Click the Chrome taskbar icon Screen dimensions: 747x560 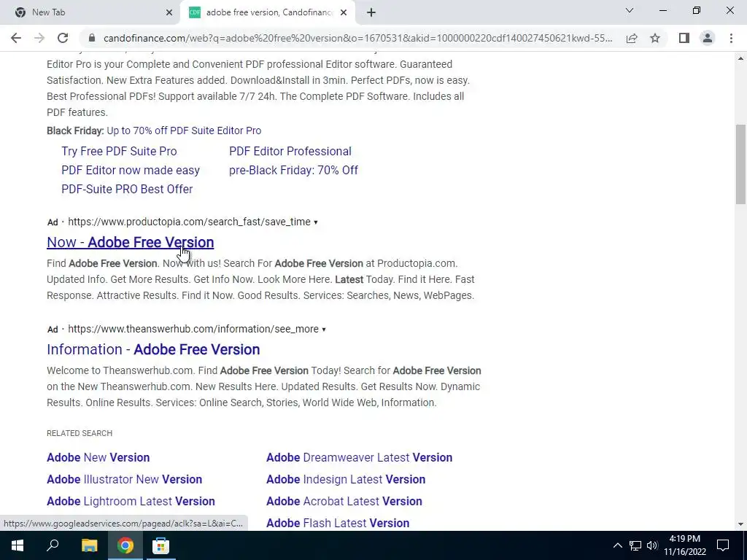[x=125, y=545]
